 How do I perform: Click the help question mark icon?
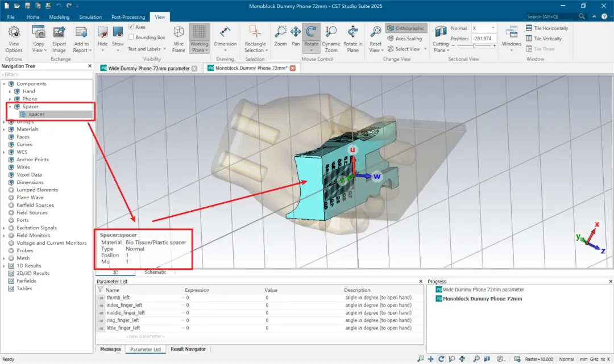(604, 16)
